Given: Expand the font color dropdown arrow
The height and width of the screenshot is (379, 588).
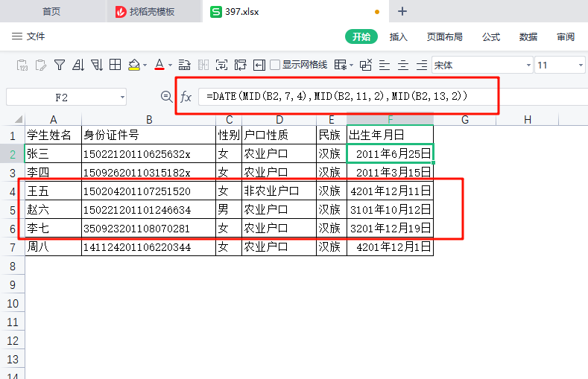Looking at the screenshot, I should coord(170,66).
